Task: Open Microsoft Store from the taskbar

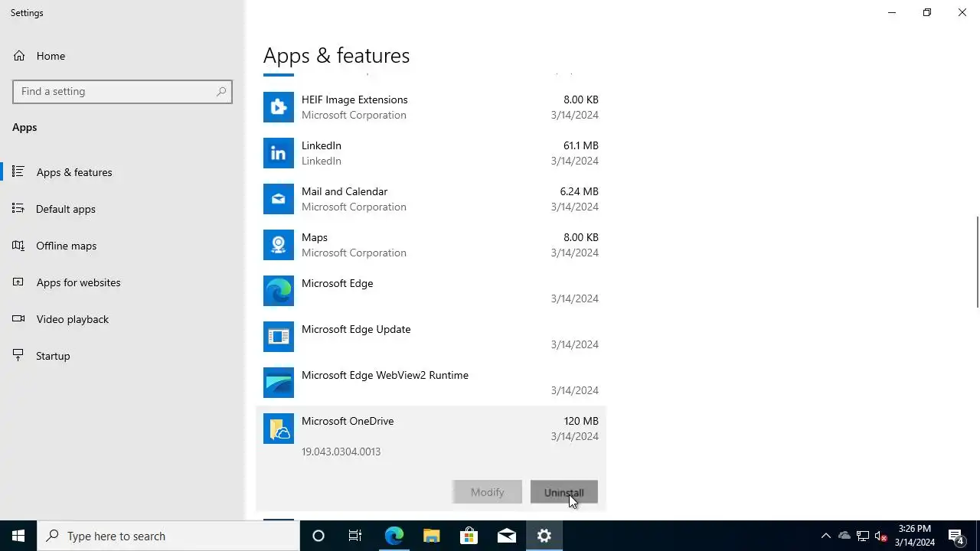Action: 469,536
